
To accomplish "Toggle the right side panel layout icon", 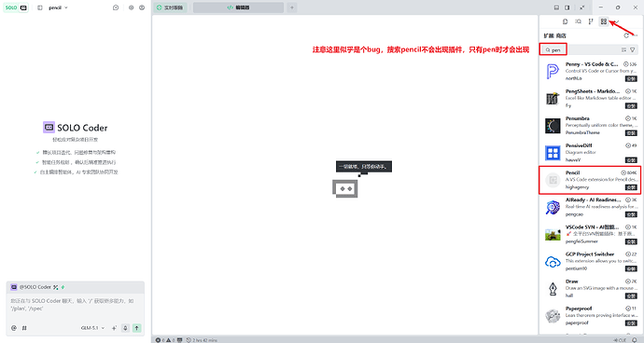I will pos(567,7).
